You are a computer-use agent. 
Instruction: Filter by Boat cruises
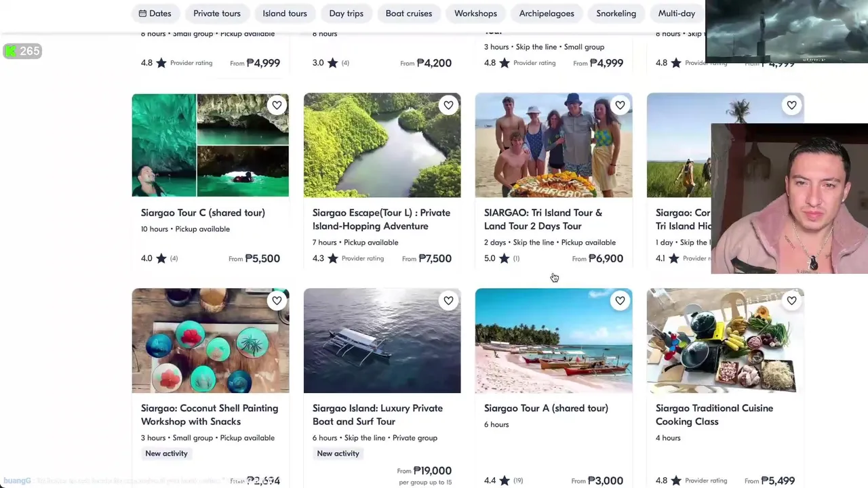pyautogui.click(x=408, y=14)
